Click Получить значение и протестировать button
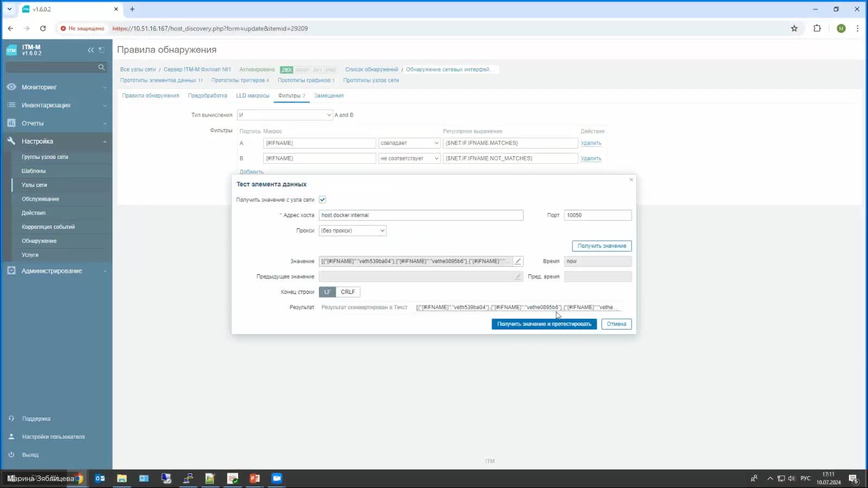This screenshot has height=488, width=868. click(x=544, y=324)
